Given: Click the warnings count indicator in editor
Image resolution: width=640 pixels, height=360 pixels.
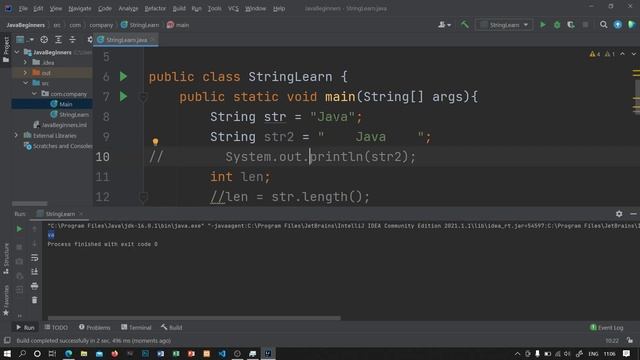Looking at the screenshot, I should (602, 54).
